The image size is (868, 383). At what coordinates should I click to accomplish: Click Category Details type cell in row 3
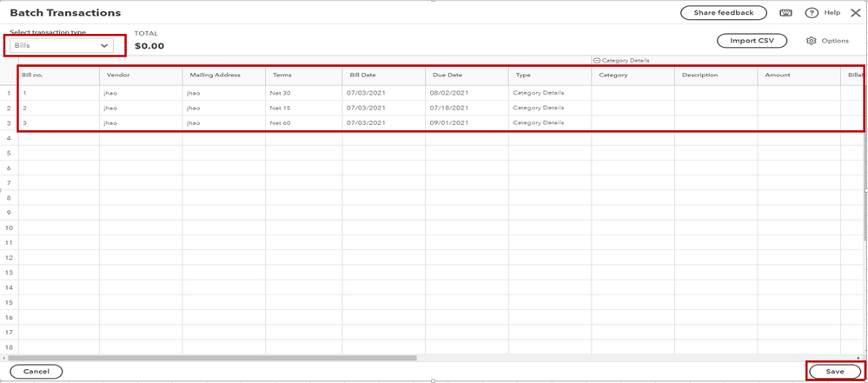point(550,122)
